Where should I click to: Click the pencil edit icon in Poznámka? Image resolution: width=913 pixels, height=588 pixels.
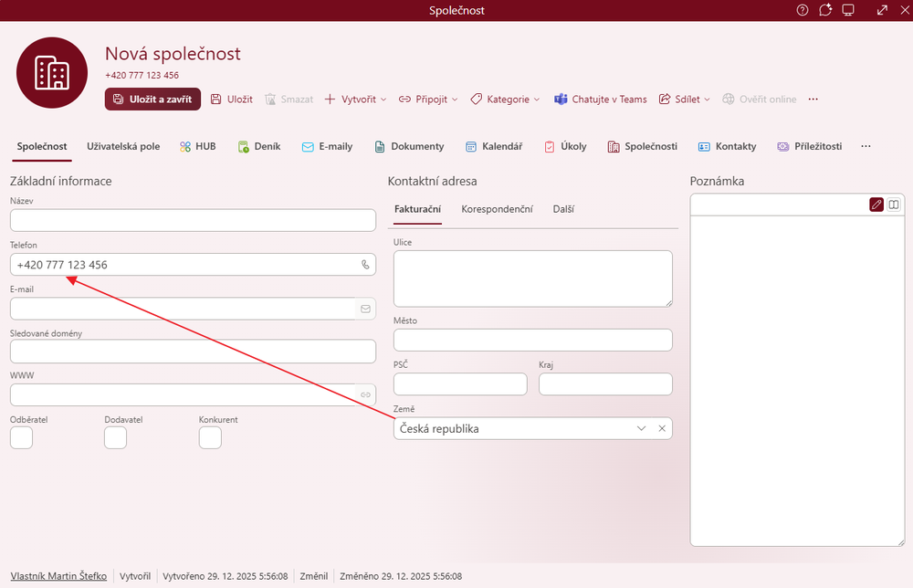876,205
